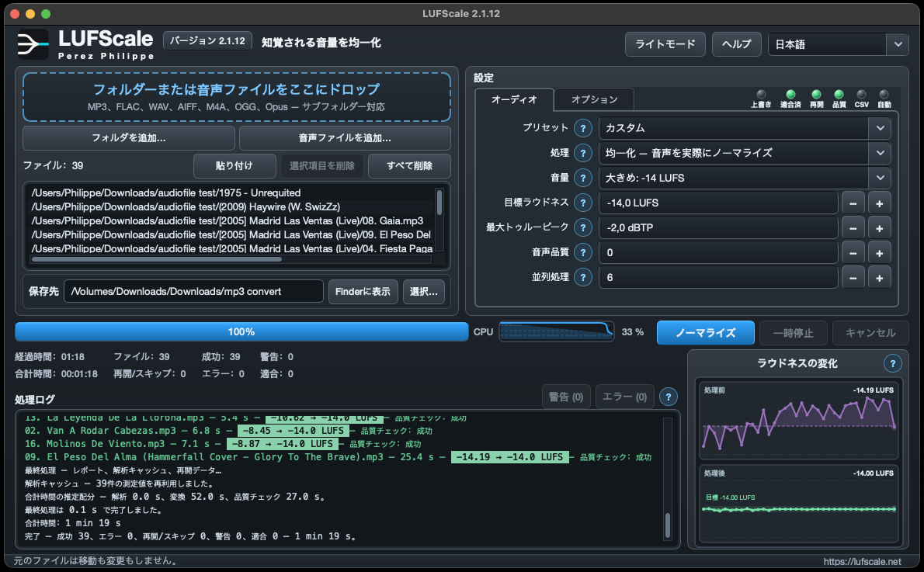Click the file list vertical scrollbar
The image size is (924, 572).
439,202
